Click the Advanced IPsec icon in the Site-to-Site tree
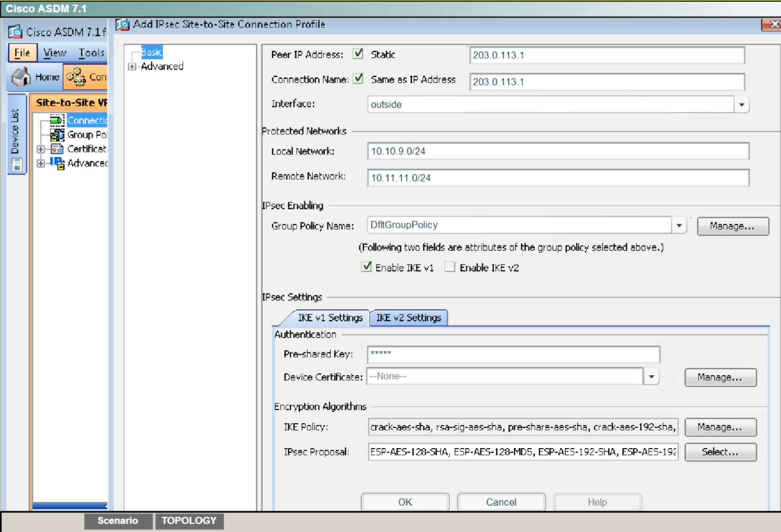The image size is (781, 532). coord(57,163)
